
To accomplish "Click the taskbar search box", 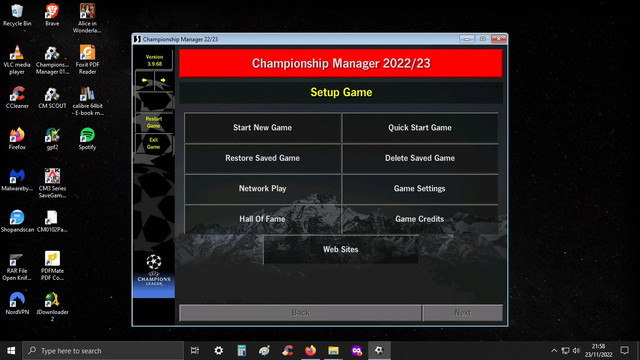I will (103, 351).
